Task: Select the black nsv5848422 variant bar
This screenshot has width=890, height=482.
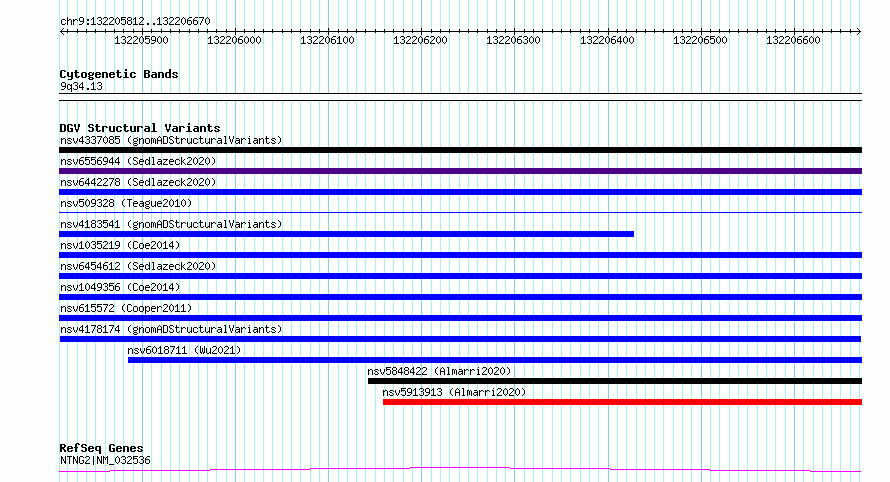Action: pos(615,381)
